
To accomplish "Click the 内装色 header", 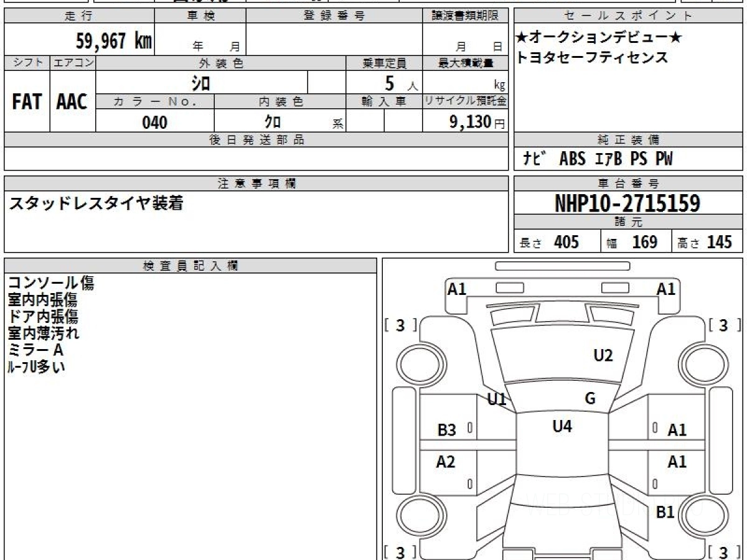I will point(280,102).
